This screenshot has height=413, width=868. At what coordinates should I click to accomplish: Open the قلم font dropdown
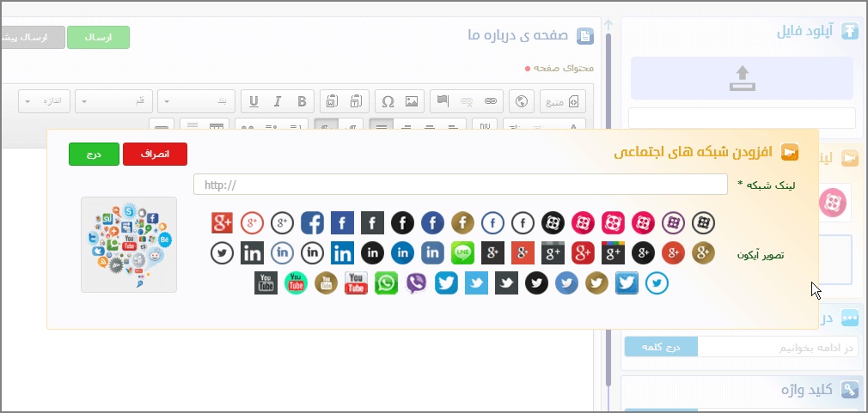click(x=114, y=101)
